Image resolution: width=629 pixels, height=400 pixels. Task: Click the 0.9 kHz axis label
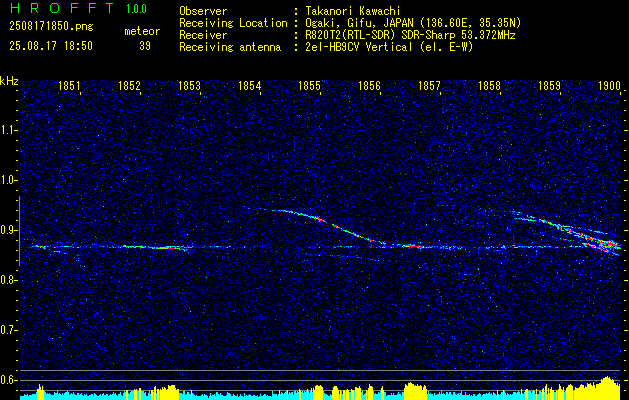[7, 230]
